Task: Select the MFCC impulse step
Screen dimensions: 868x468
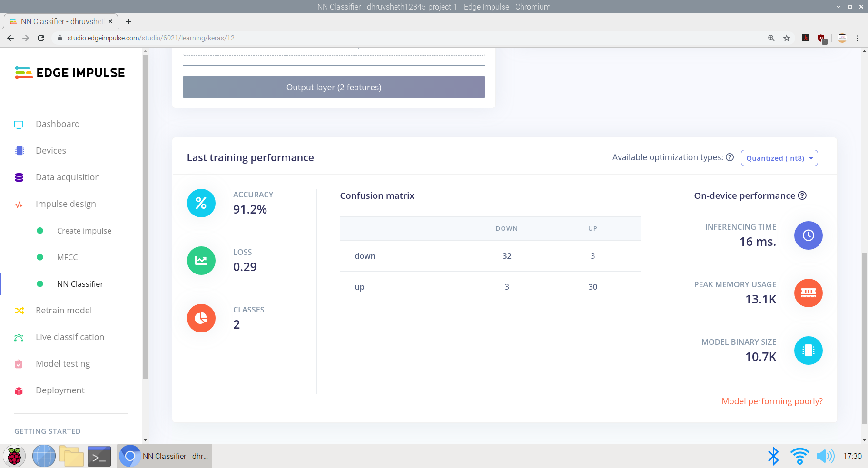Action: point(67,257)
